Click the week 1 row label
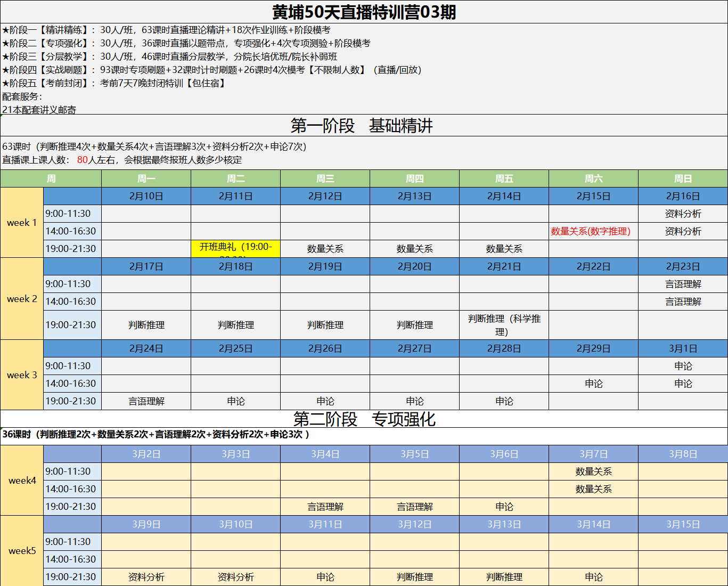 (22, 223)
